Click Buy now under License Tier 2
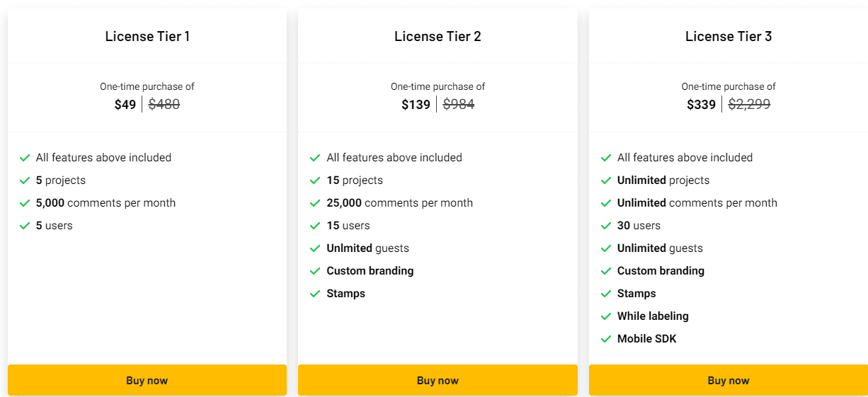868x397 pixels. 438,380
